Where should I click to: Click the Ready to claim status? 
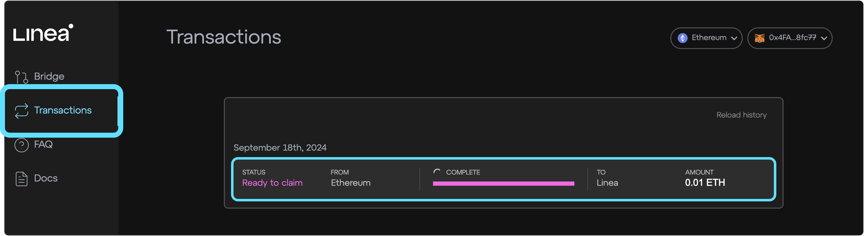(x=272, y=183)
